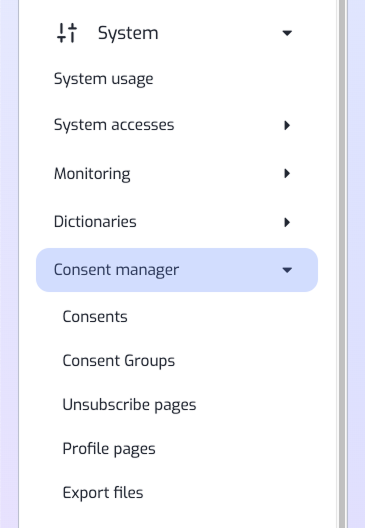
Task: Open Export files entry
Action: click(x=103, y=493)
